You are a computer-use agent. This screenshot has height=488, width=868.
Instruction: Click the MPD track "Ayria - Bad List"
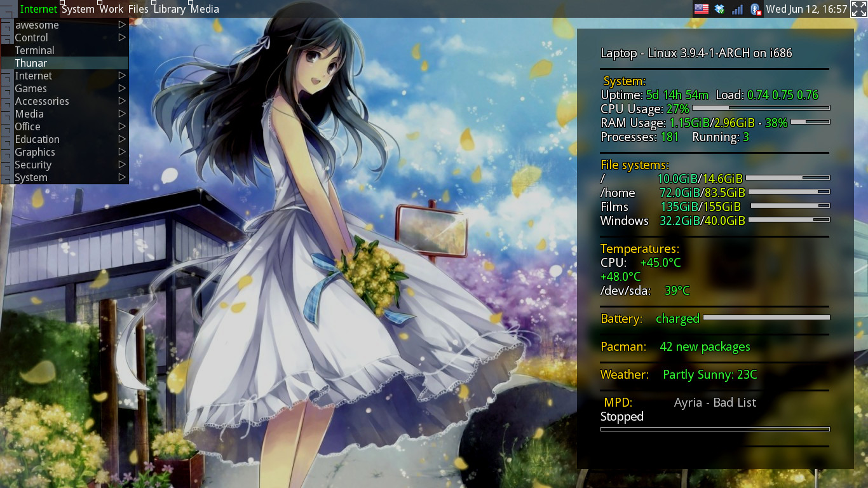(x=715, y=403)
